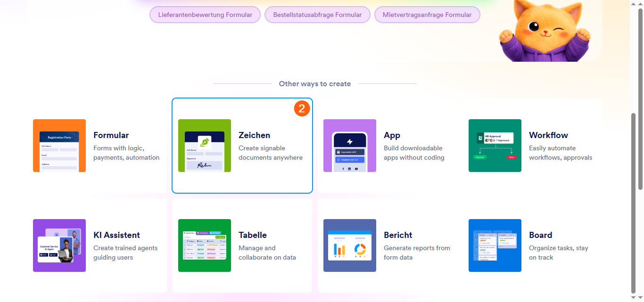Click the winking cat mascot
The height and width of the screenshot is (302, 644).
(x=545, y=31)
